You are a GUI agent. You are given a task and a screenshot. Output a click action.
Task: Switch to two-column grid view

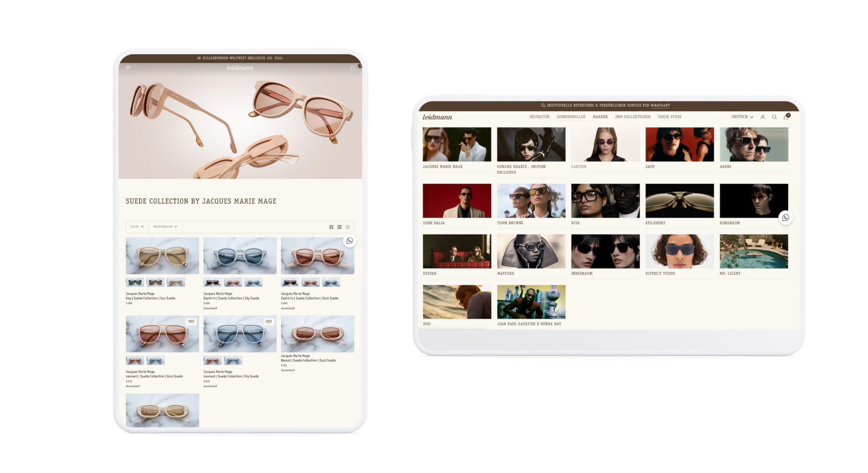331,227
